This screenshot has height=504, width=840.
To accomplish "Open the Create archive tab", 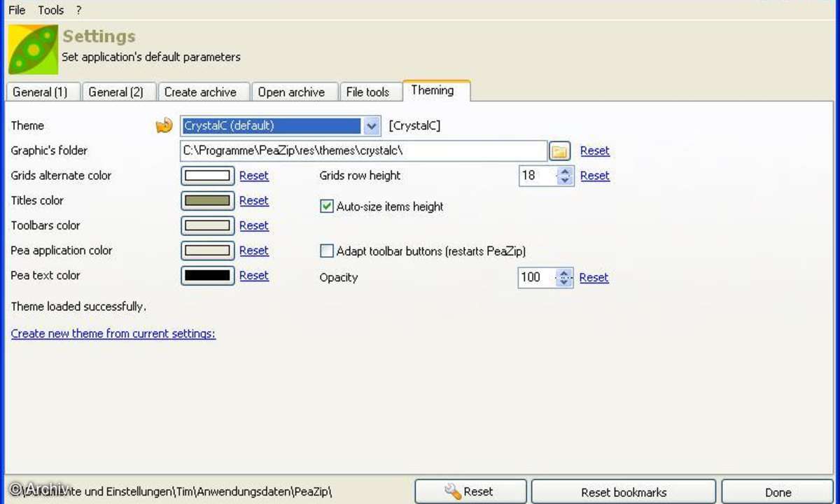I will (x=200, y=92).
